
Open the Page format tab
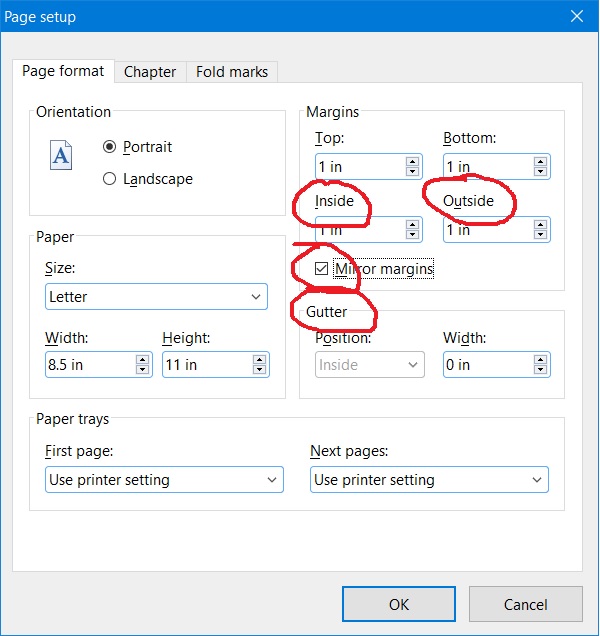(x=63, y=71)
